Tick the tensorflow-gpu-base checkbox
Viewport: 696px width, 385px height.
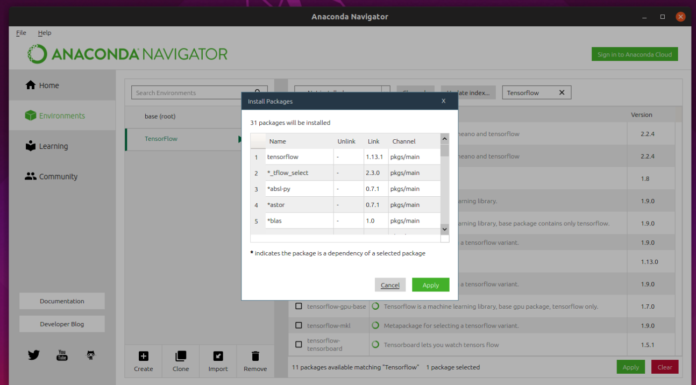pyautogui.click(x=299, y=306)
